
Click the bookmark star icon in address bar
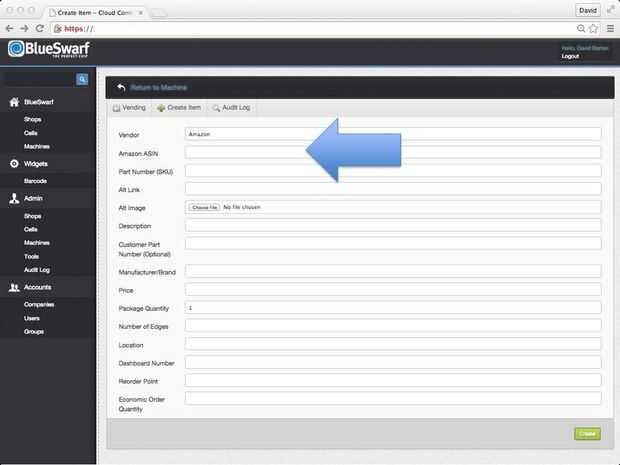pos(593,28)
